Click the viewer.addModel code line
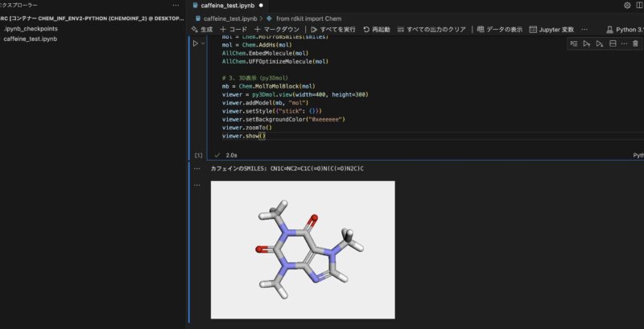The width and height of the screenshot is (644, 329). (265, 102)
